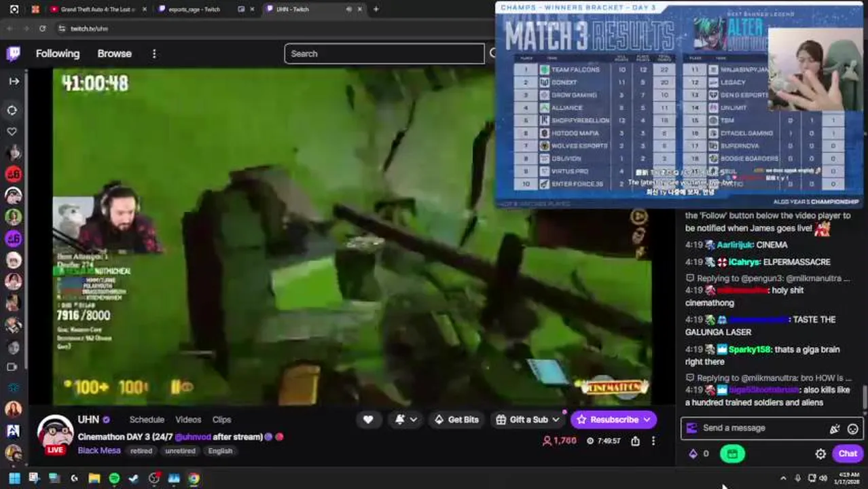
Task: Show hidden system tray icons
Action: pos(783,478)
